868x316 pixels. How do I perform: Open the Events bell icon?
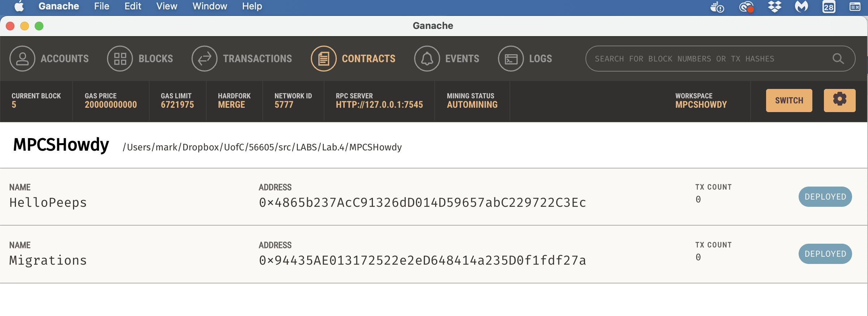pos(427,59)
